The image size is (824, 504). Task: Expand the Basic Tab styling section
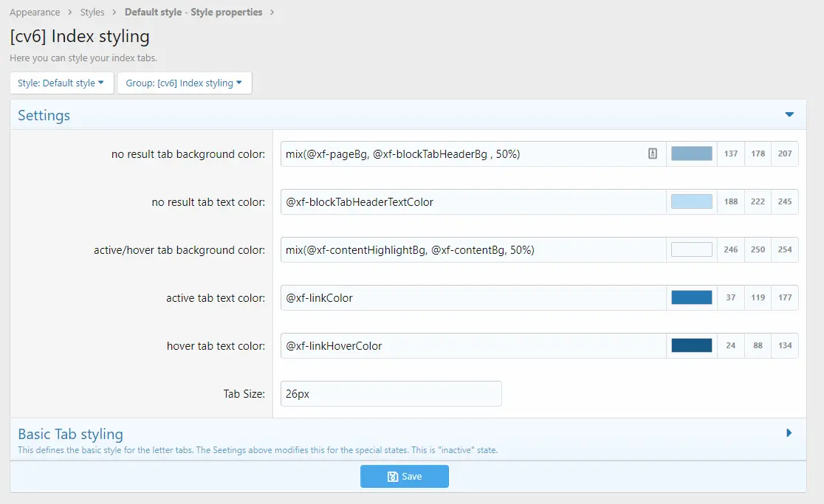(x=789, y=433)
